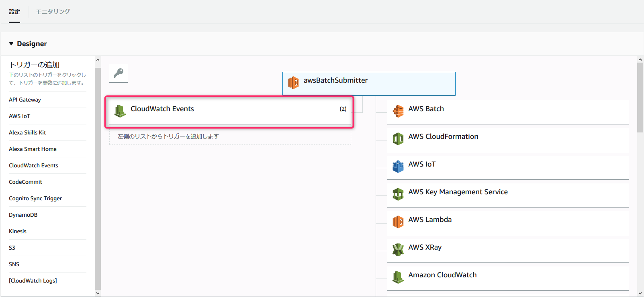Switch to the モニタリング tab
644x297 pixels.
pos(53,12)
